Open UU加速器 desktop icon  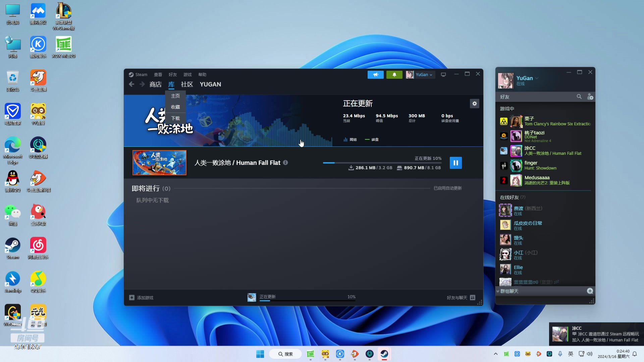coord(38,147)
